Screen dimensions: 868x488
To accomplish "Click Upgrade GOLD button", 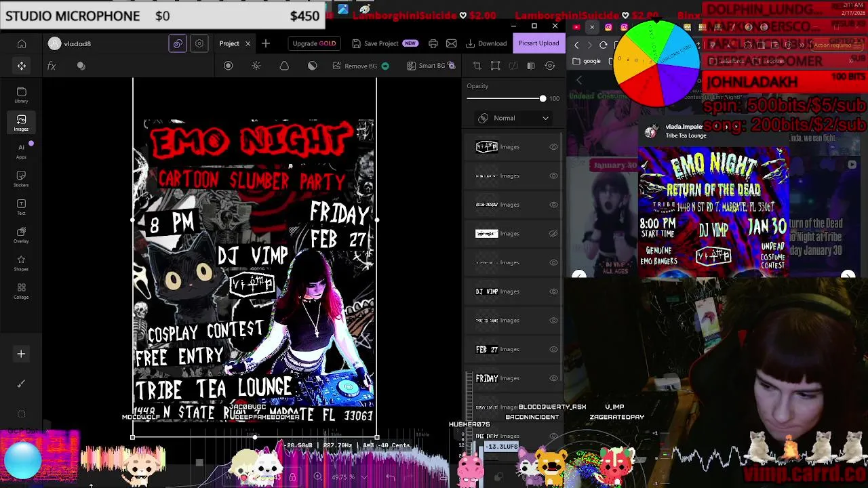I will (x=314, y=43).
